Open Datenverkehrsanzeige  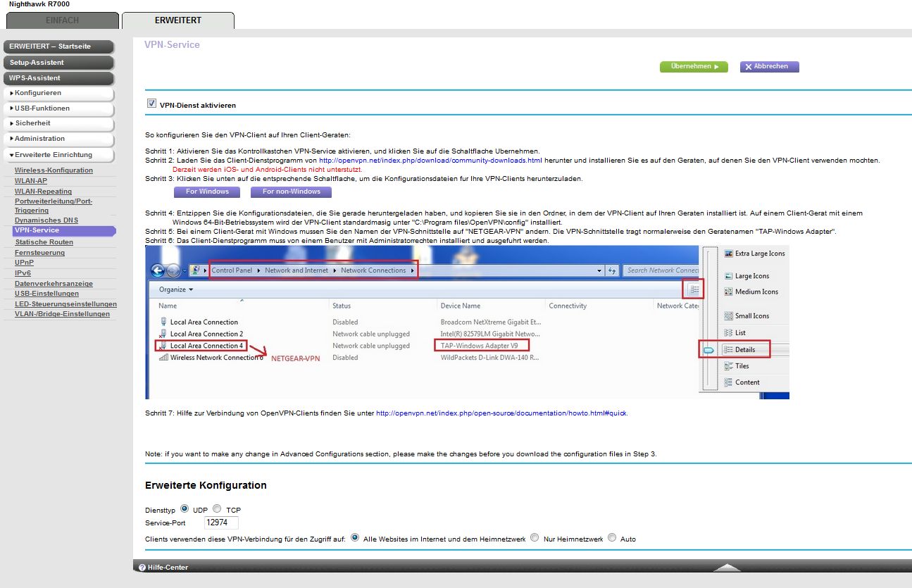point(54,284)
